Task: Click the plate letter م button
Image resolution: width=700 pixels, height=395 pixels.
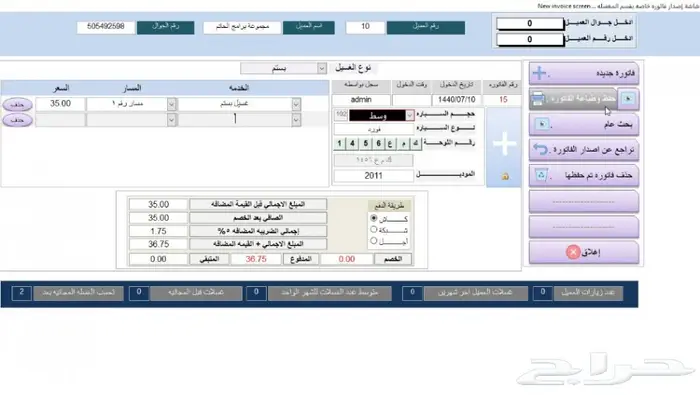Action: tap(404, 143)
